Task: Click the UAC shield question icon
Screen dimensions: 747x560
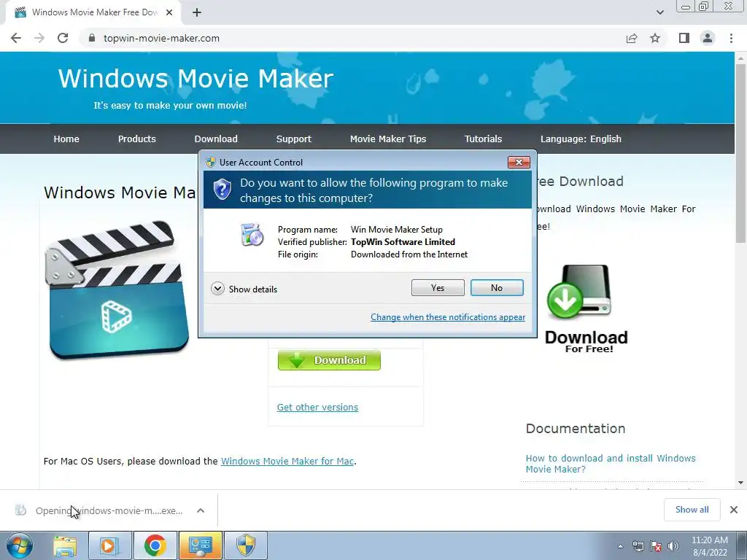Action: click(222, 190)
